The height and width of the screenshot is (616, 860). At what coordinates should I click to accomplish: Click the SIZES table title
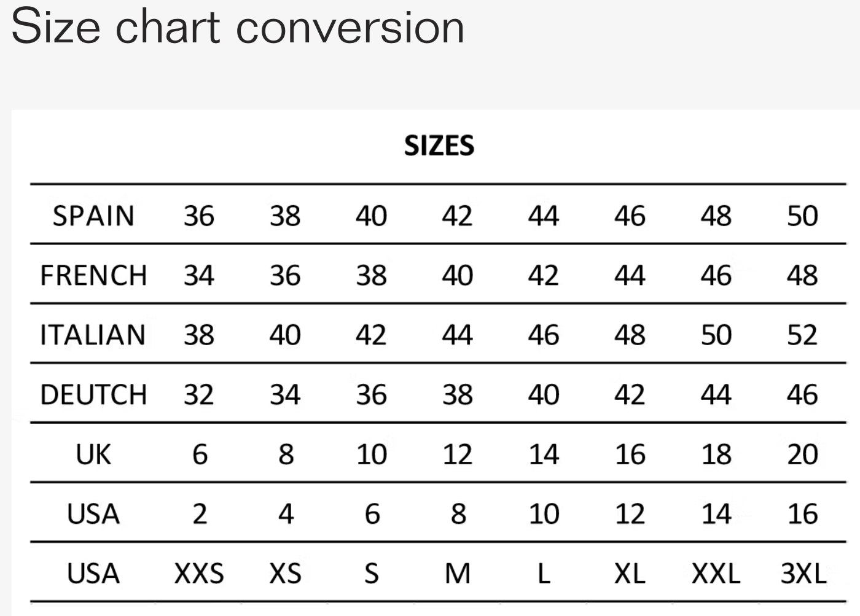pyautogui.click(x=439, y=146)
